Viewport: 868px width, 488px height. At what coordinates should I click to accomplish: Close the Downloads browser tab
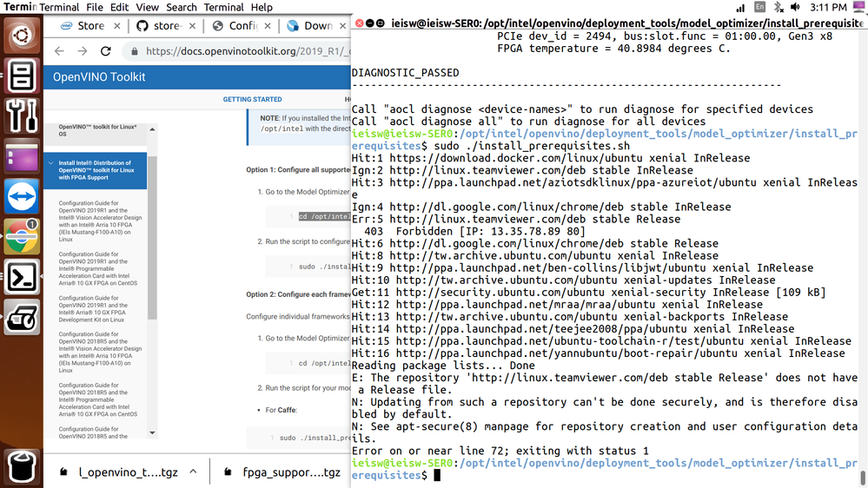pos(342,26)
